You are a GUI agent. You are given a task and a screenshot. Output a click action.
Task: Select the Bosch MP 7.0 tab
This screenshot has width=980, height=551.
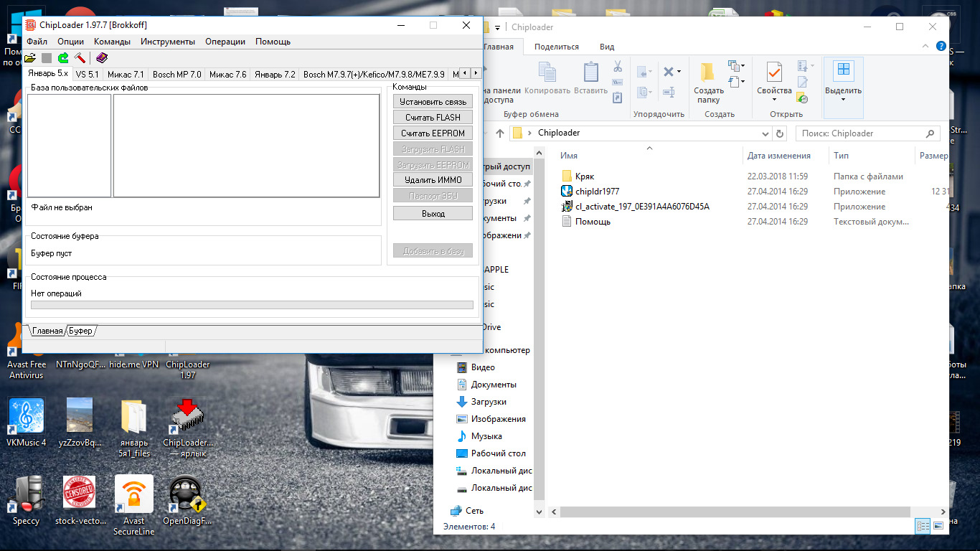point(177,75)
